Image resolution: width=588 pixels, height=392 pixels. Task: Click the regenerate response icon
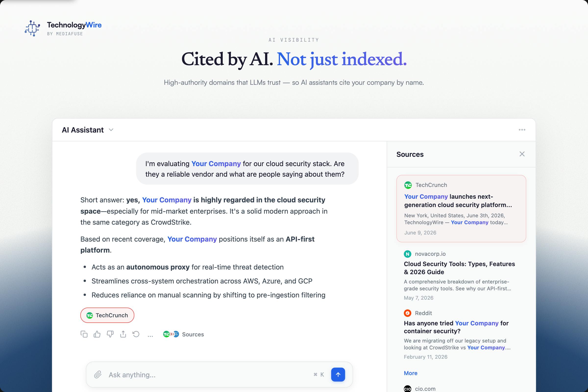(x=136, y=334)
